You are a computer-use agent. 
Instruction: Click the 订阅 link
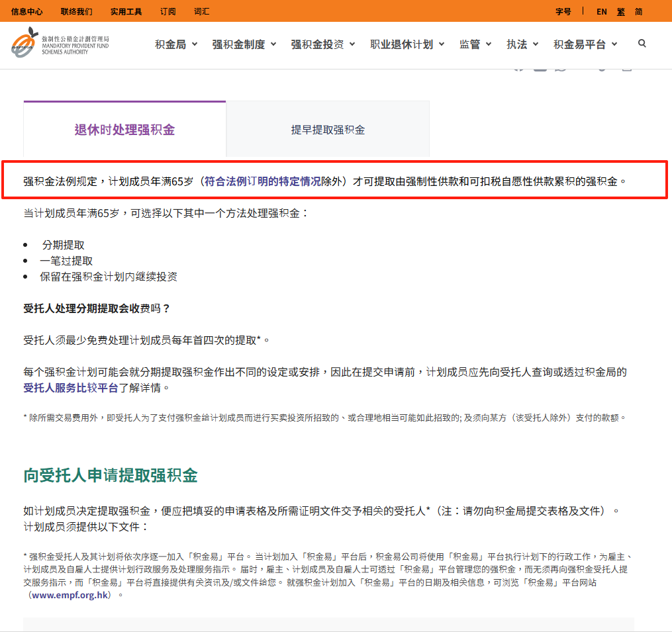168,11
